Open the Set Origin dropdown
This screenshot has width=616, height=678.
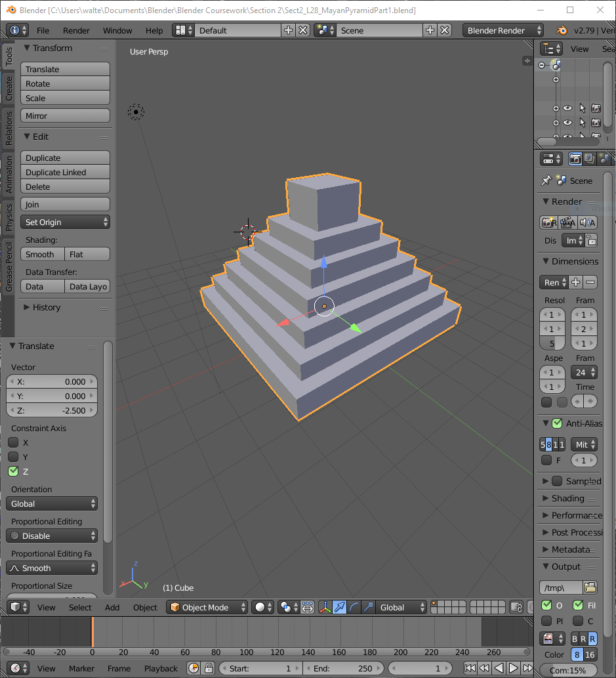(x=65, y=222)
